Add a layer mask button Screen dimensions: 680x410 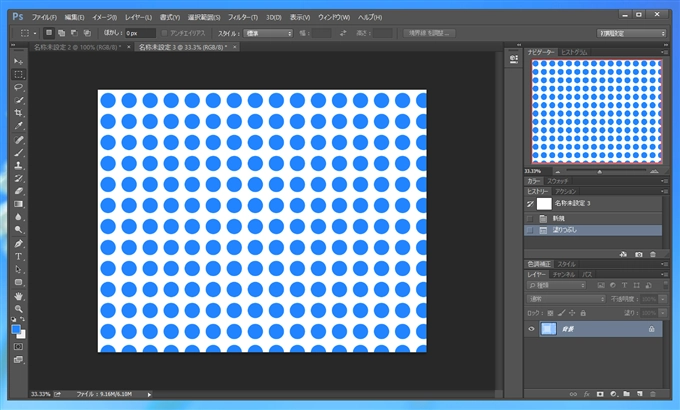point(600,394)
